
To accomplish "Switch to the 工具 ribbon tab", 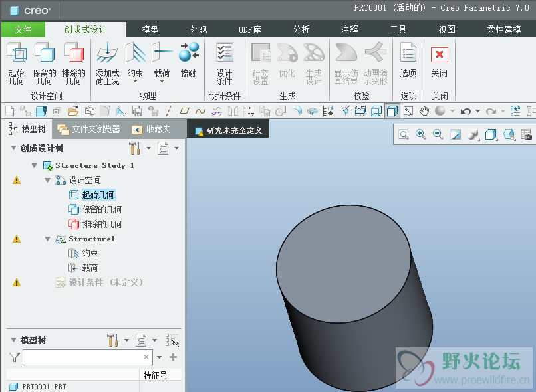I will tap(398, 29).
